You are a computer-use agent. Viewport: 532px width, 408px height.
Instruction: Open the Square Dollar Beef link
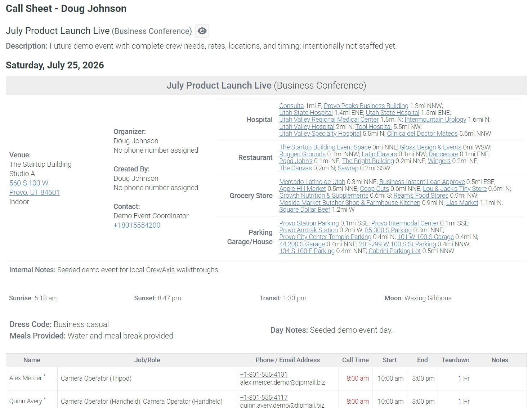[x=305, y=210]
